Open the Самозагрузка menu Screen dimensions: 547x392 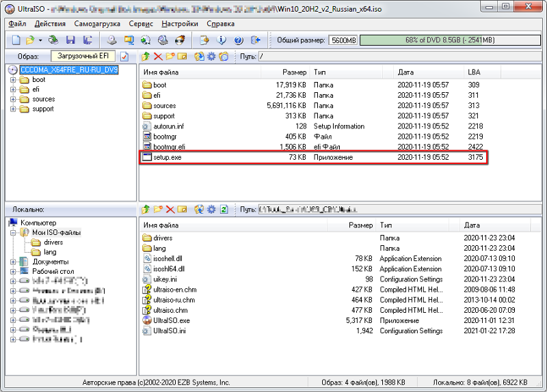click(94, 23)
